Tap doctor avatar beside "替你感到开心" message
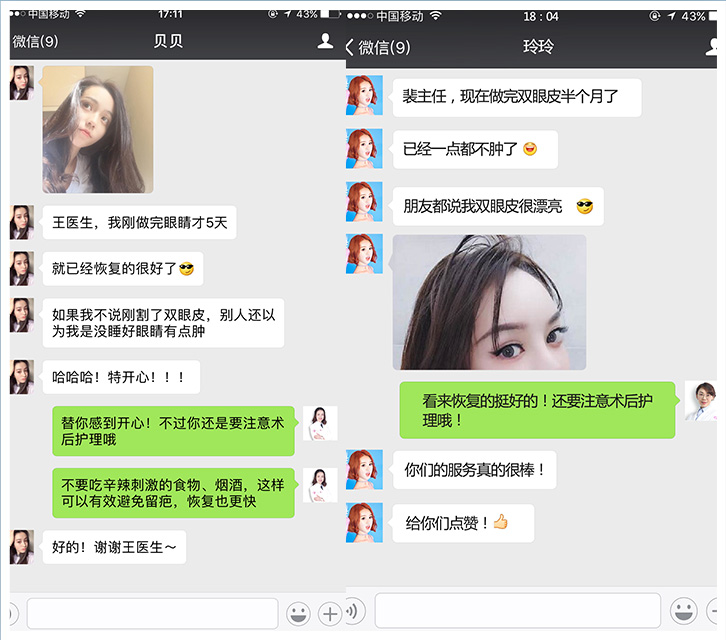Screen dimensions: 726x640 [x=320, y=423]
